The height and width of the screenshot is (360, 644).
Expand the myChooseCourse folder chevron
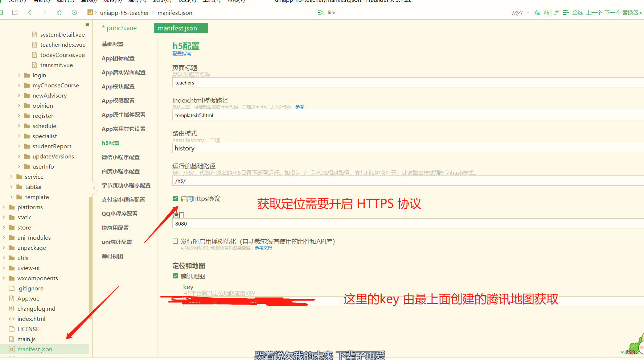(x=19, y=85)
